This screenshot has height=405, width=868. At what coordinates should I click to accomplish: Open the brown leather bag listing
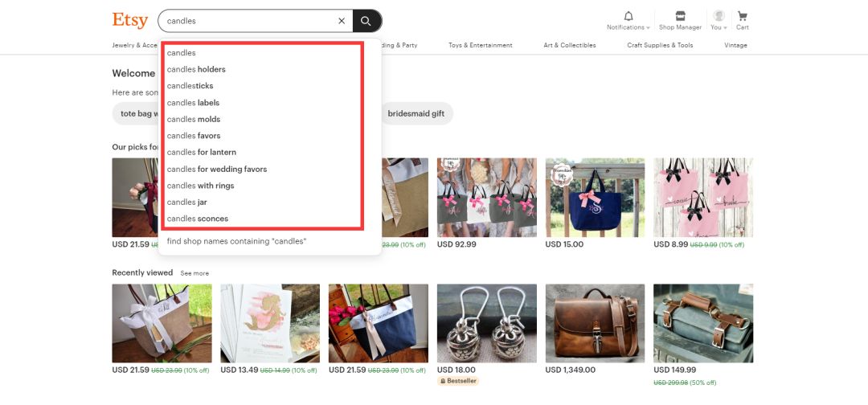[595, 322]
